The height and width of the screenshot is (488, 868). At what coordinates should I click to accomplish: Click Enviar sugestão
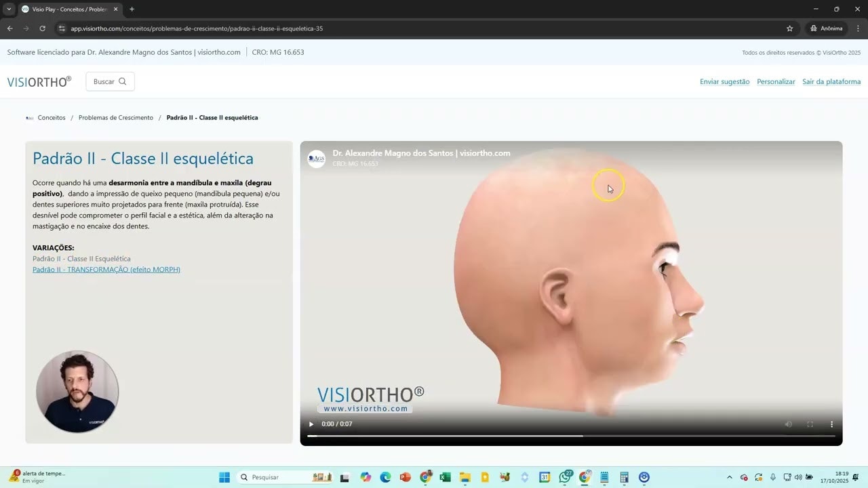tap(724, 82)
